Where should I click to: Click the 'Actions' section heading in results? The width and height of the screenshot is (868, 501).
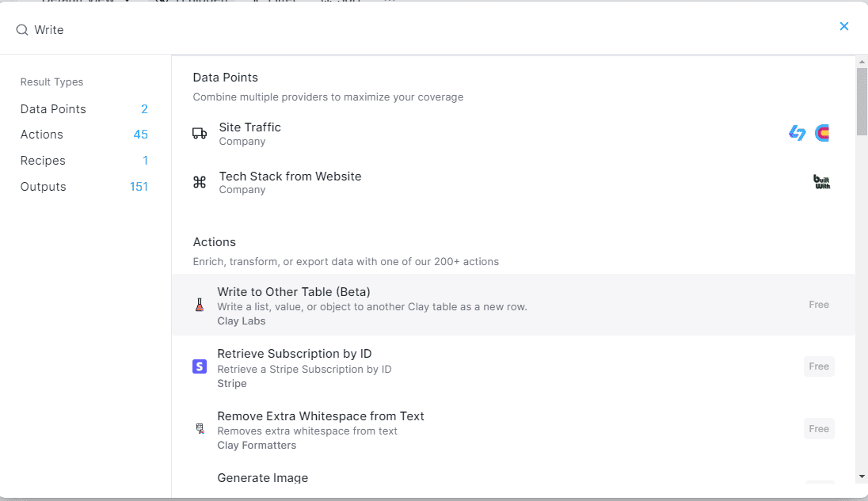click(x=215, y=242)
